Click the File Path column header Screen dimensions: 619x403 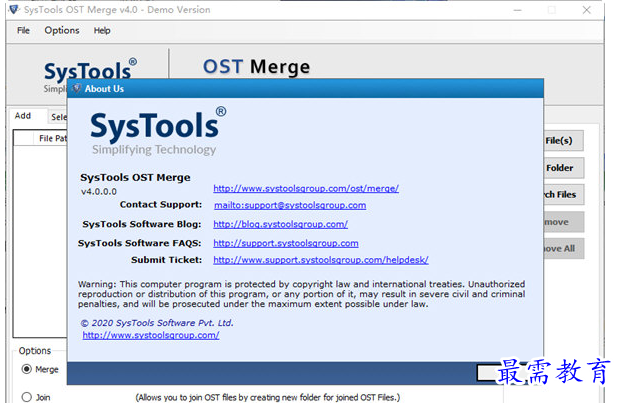53,138
